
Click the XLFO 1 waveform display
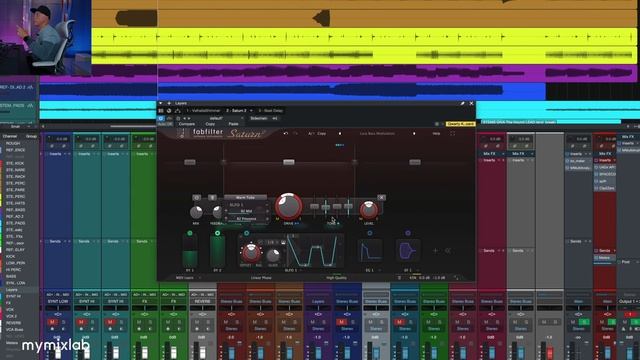click(315, 251)
